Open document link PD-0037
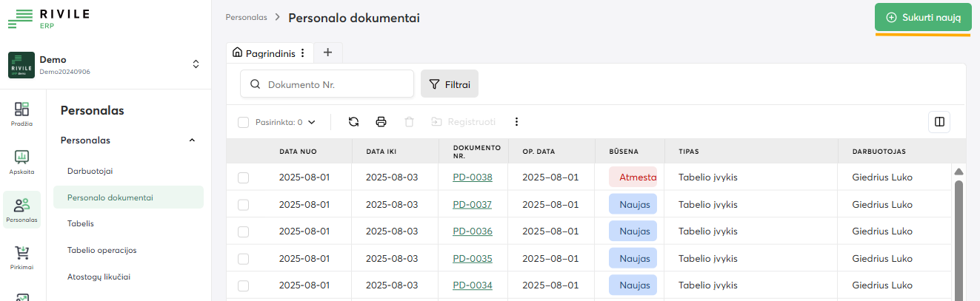The height and width of the screenshot is (301, 980). [x=472, y=204]
